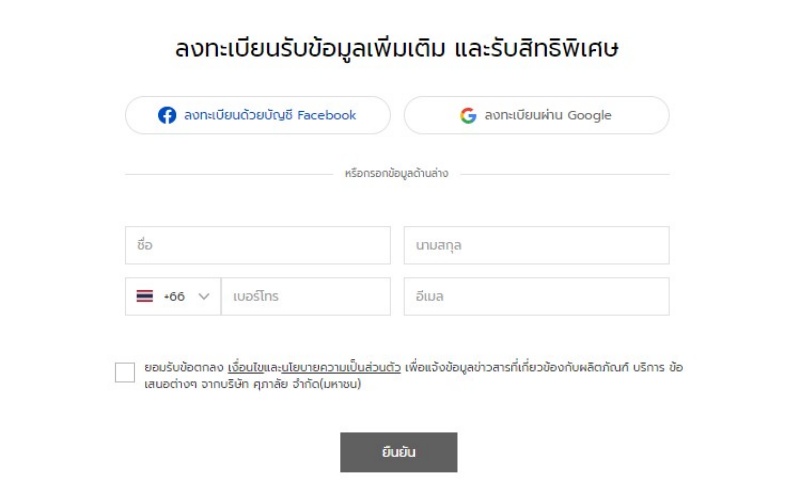Click the email input field (อีเมล)
Viewport: 800px width, 499px height.
[x=536, y=297]
